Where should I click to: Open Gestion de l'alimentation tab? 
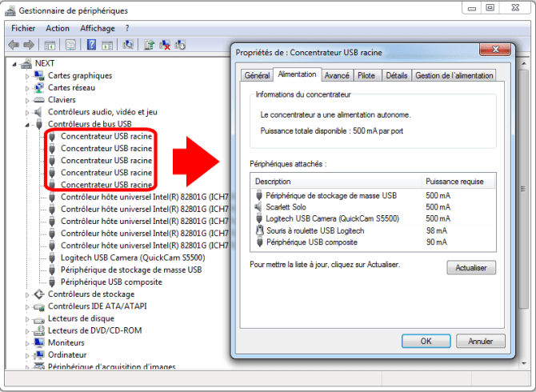(454, 75)
